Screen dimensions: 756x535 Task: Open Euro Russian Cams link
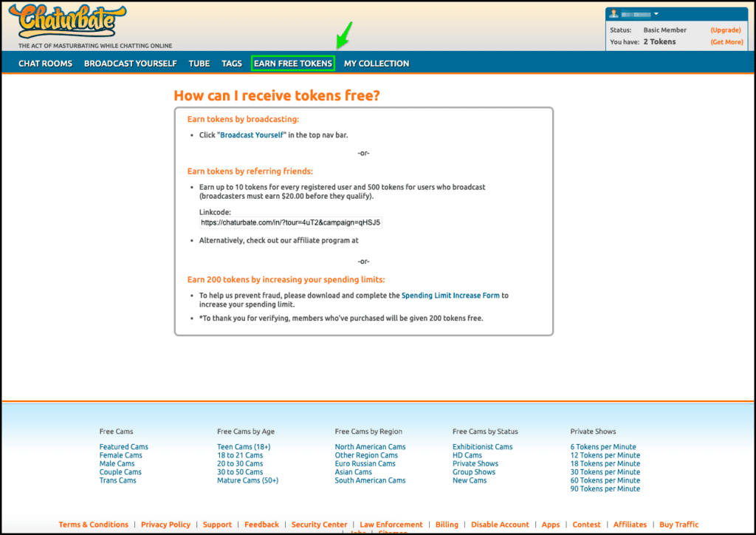click(x=365, y=463)
